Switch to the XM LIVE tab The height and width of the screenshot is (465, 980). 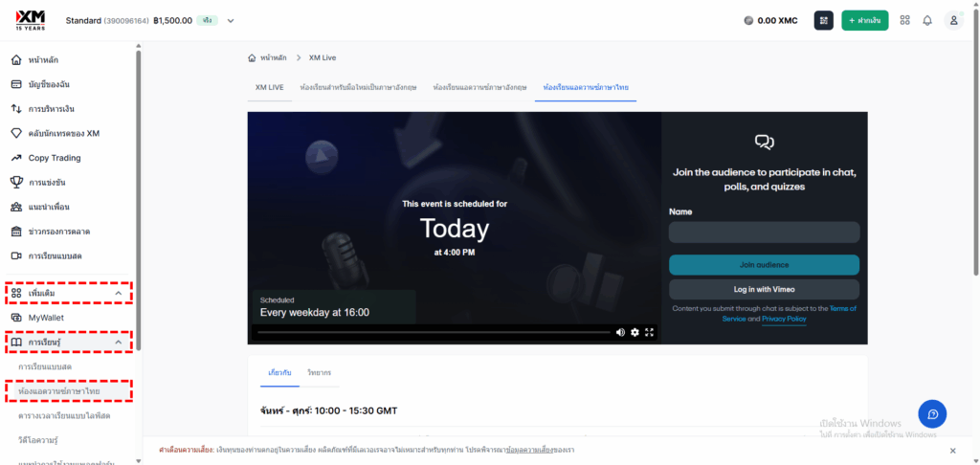tap(269, 87)
